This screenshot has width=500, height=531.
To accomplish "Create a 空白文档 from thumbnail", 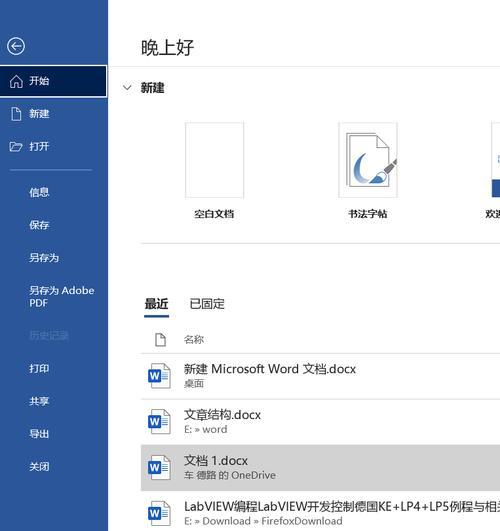I will (214, 160).
